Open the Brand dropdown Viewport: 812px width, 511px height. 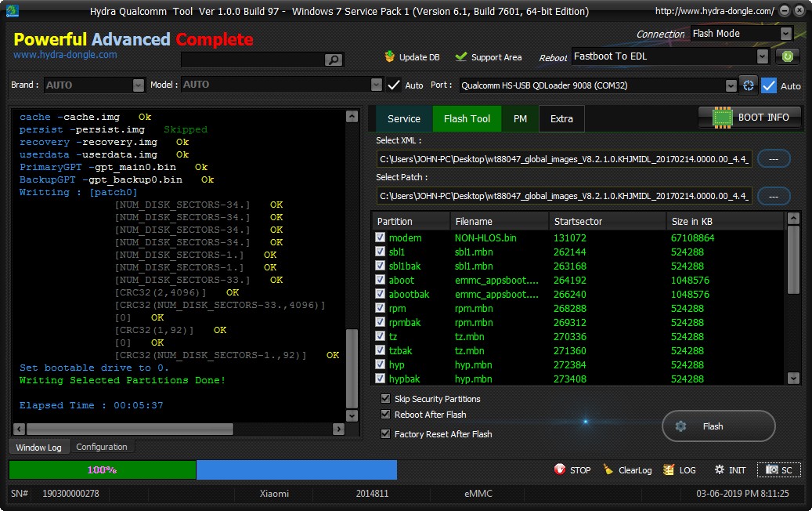click(x=139, y=85)
